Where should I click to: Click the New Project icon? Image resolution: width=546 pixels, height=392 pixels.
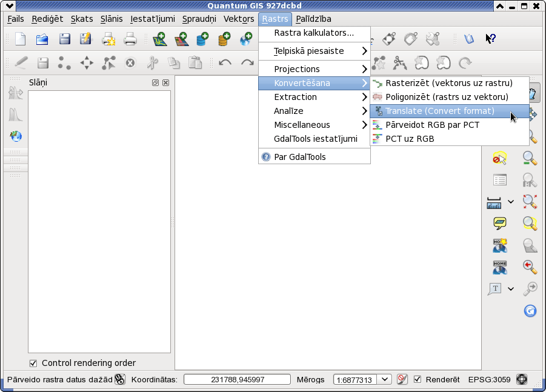(21, 39)
